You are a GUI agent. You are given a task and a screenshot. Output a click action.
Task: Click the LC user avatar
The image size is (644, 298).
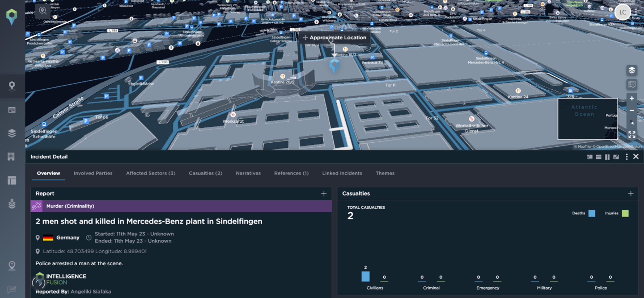pos(623,12)
